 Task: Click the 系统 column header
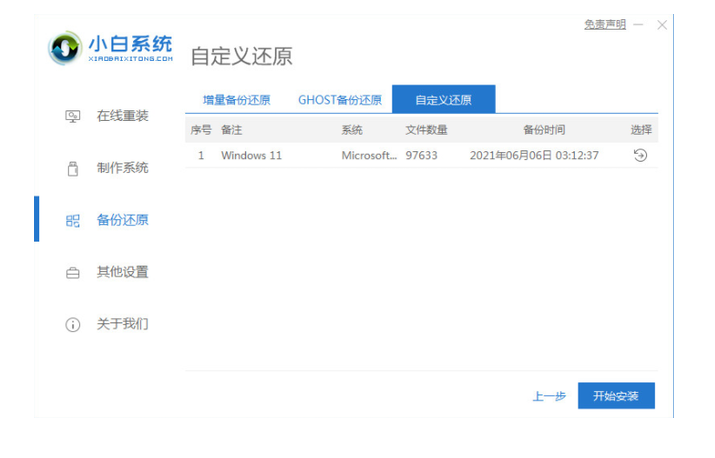click(352, 130)
